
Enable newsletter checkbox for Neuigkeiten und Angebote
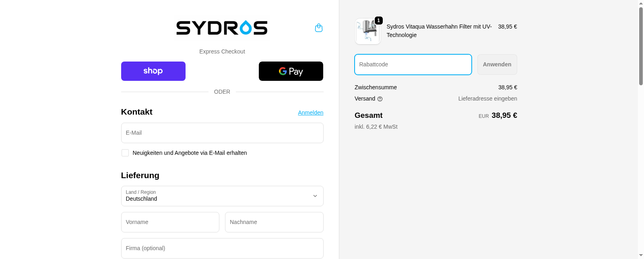125,153
